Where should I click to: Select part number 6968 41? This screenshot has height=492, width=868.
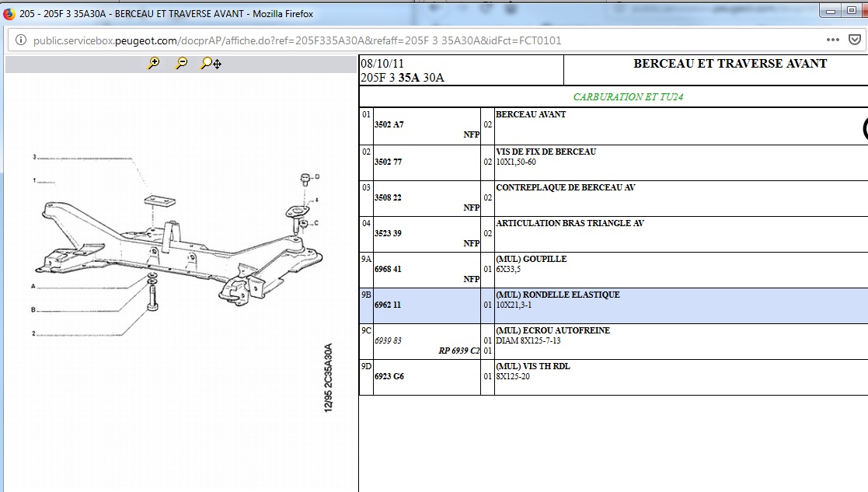coord(388,269)
